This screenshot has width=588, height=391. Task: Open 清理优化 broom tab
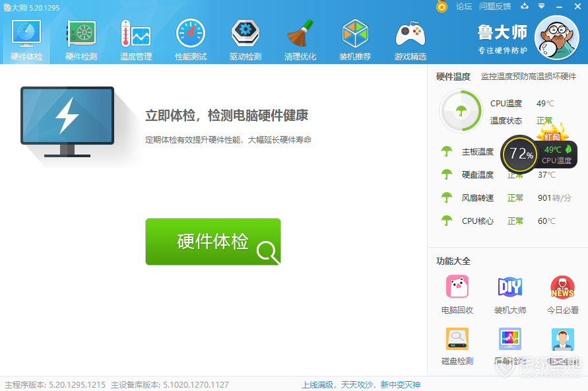300,40
